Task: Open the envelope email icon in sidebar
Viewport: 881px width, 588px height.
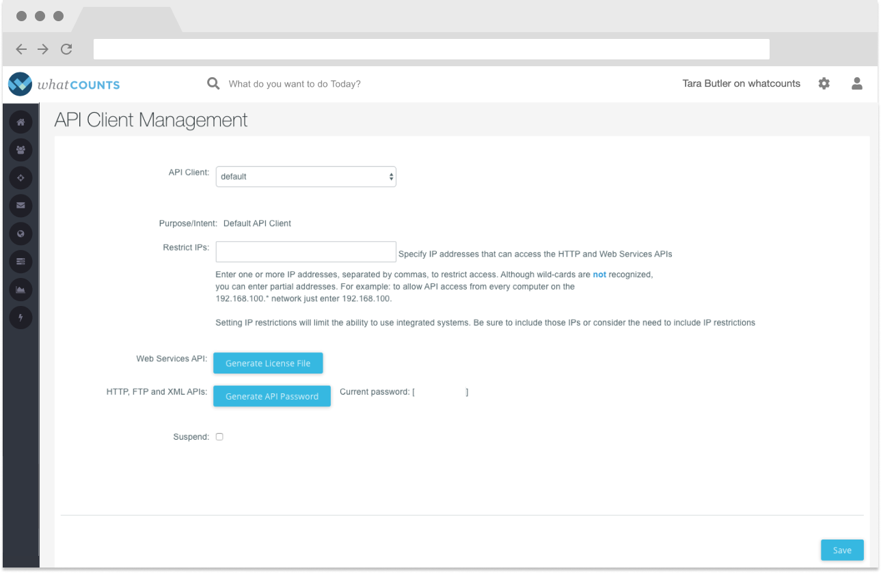Action: coord(21,206)
